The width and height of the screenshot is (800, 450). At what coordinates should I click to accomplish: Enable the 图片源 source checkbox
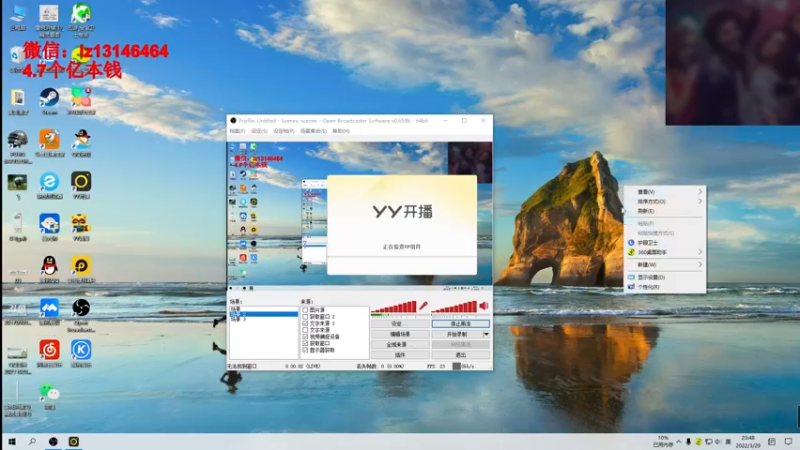tap(305, 310)
